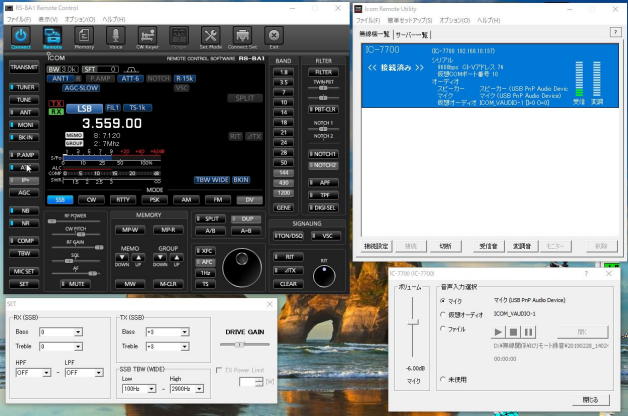This screenshot has width=628, height=416.
Task: Select the 仮想オーディオ radio button
Action: 444,313
